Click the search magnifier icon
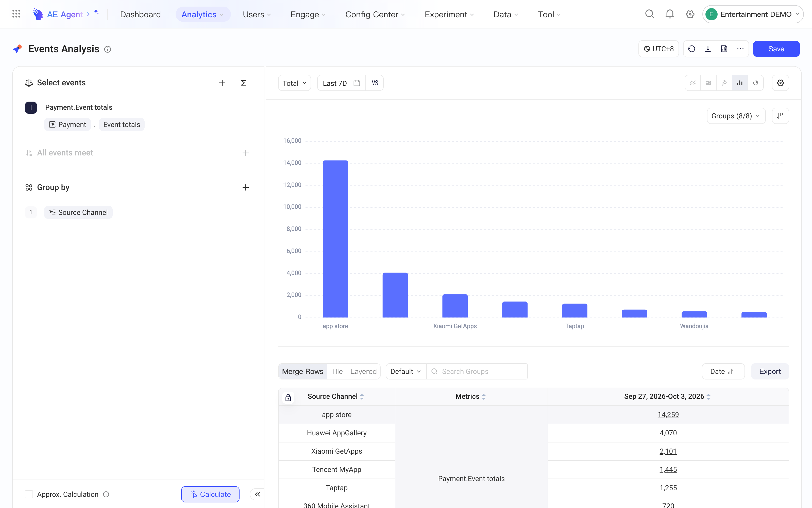Screen dimensions: 812x508 [x=650, y=14]
